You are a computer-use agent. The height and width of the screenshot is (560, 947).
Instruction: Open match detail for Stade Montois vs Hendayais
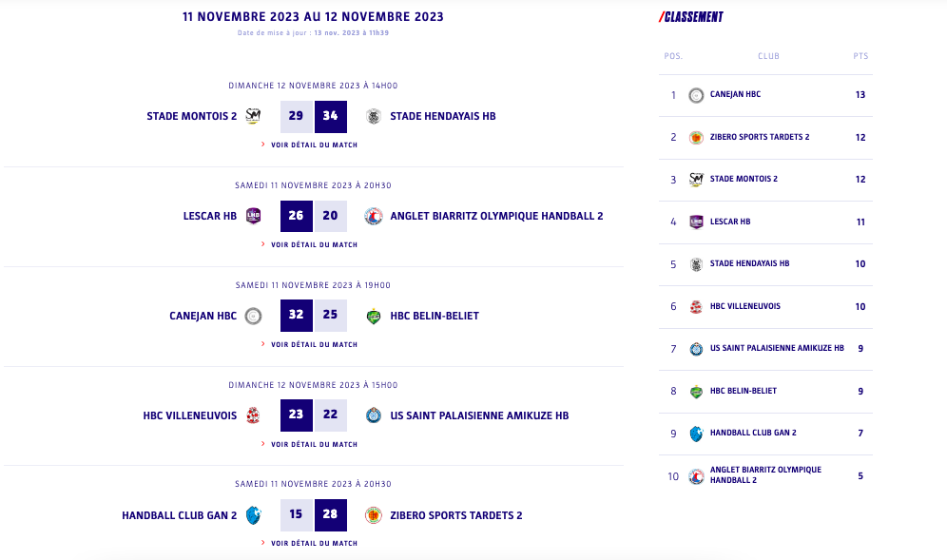(314, 145)
